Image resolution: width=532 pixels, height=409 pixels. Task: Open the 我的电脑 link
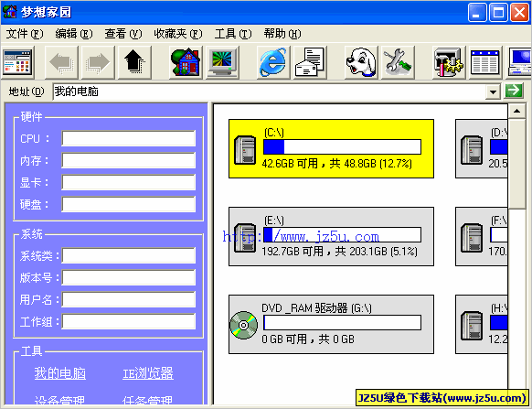[60, 373]
